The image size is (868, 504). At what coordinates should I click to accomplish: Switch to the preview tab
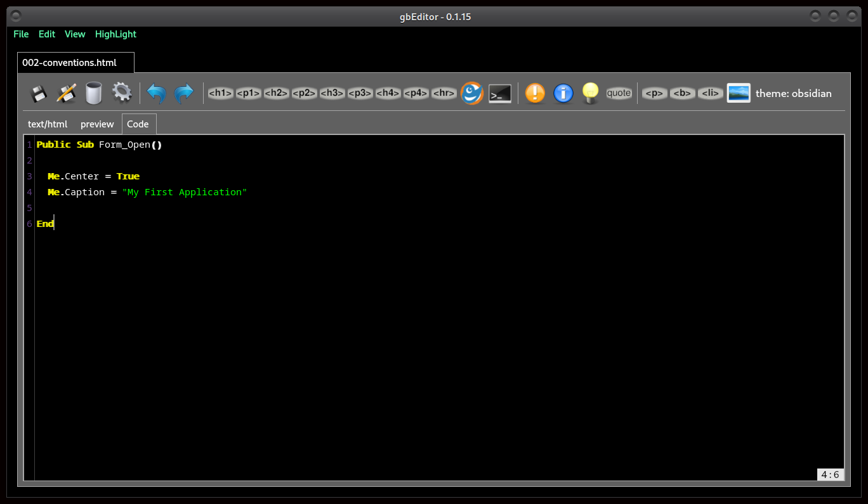point(97,124)
